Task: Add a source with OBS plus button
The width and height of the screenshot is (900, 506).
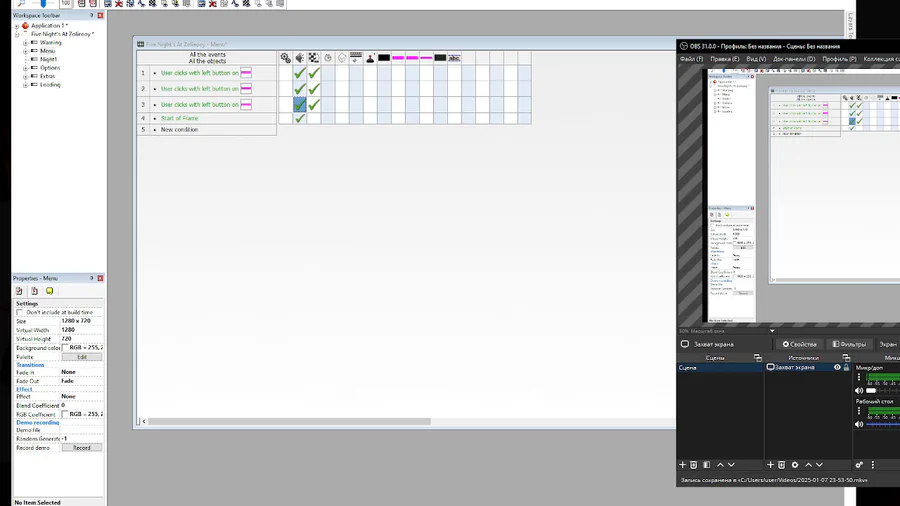Action: coord(770,465)
